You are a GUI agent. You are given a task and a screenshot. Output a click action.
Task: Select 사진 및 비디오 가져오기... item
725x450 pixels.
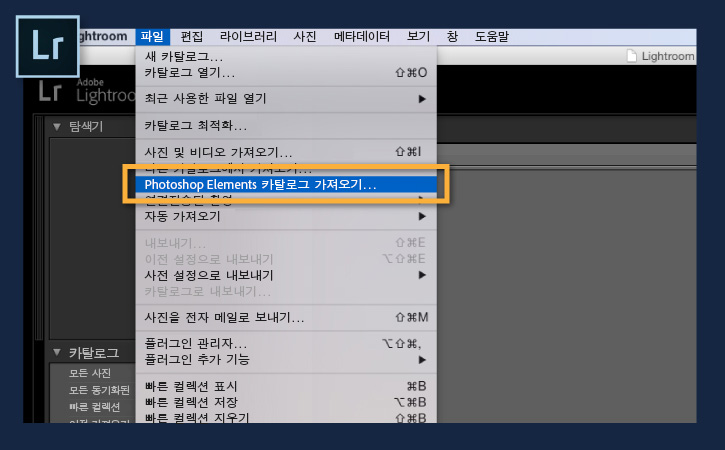(286, 152)
